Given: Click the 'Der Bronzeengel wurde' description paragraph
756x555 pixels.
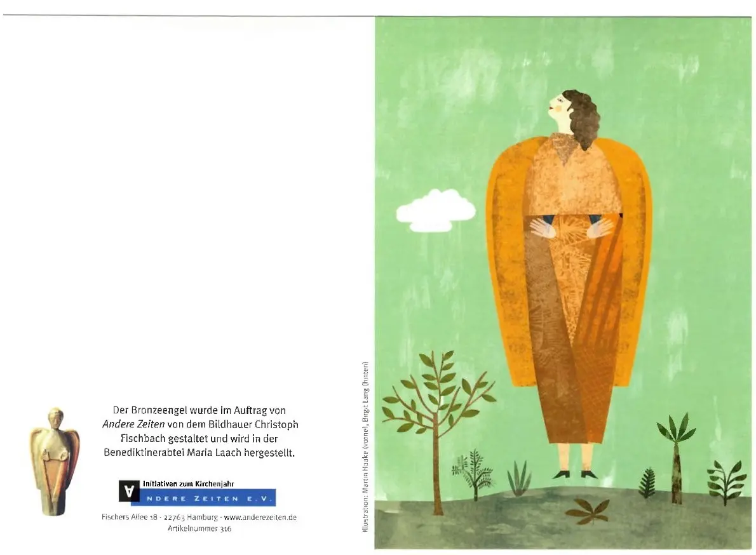Looking at the screenshot, I should [199, 431].
